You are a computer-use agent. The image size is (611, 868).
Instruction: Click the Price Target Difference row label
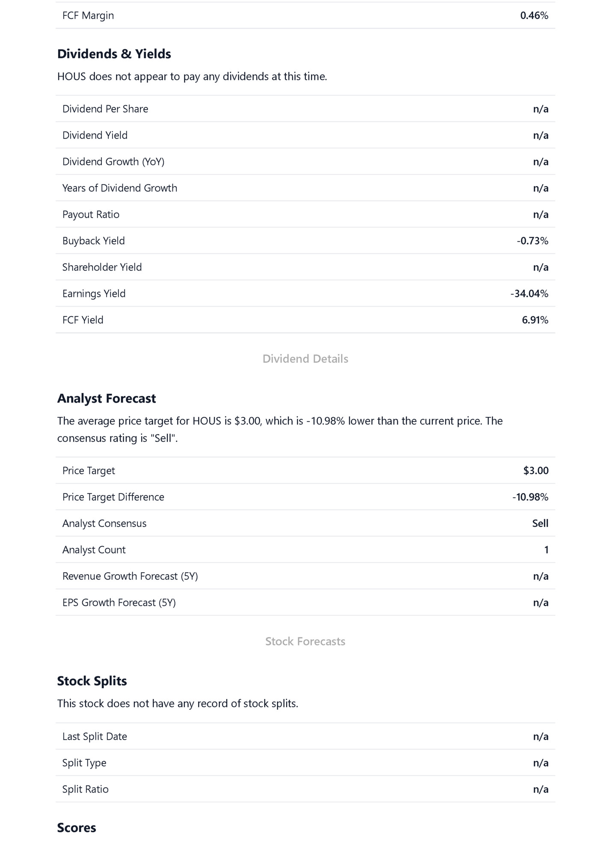[x=113, y=497]
